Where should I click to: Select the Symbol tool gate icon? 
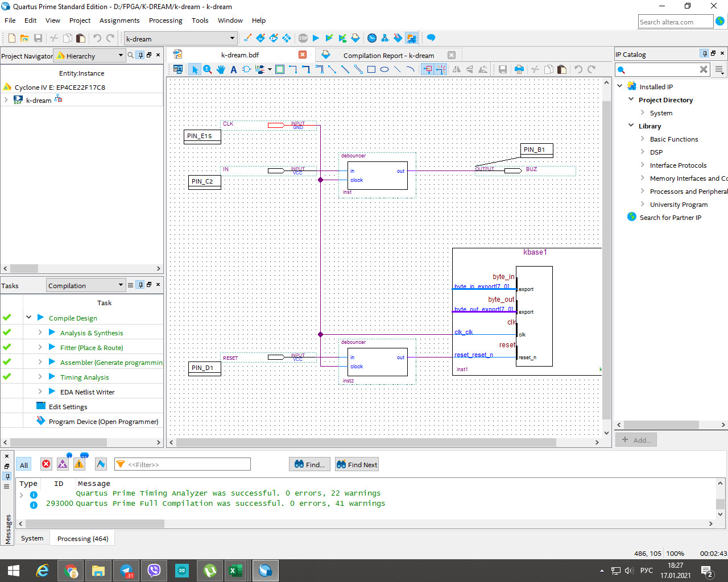pyautogui.click(x=246, y=69)
